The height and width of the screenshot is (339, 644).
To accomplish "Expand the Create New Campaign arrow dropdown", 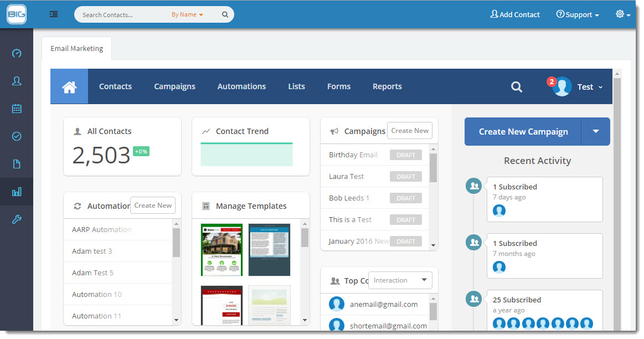I will 595,131.
